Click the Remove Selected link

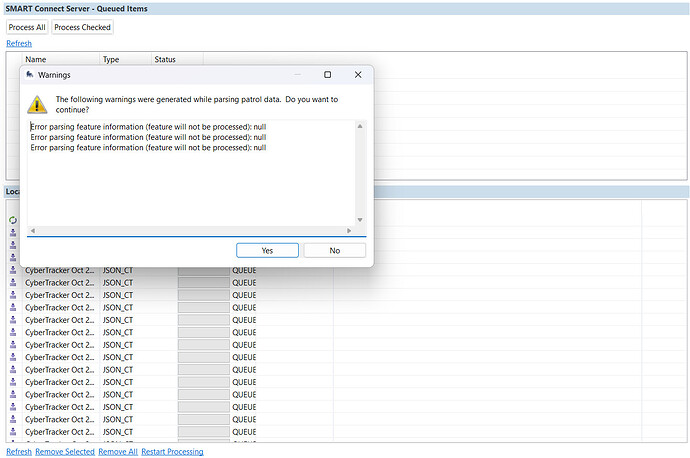click(63, 452)
